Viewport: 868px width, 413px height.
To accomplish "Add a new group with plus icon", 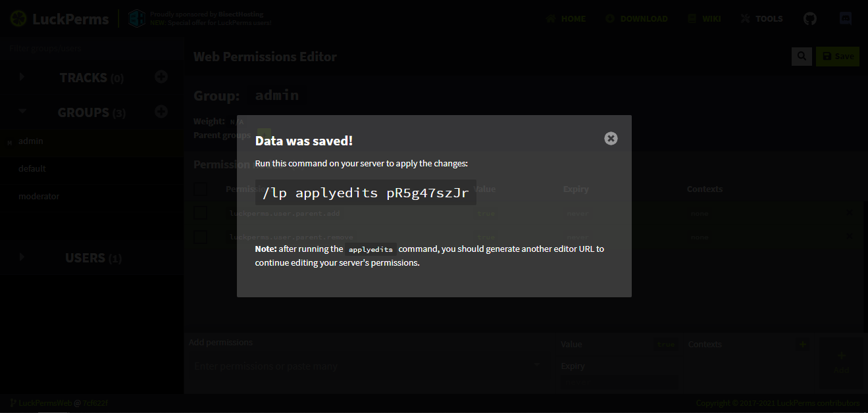I will (x=161, y=112).
